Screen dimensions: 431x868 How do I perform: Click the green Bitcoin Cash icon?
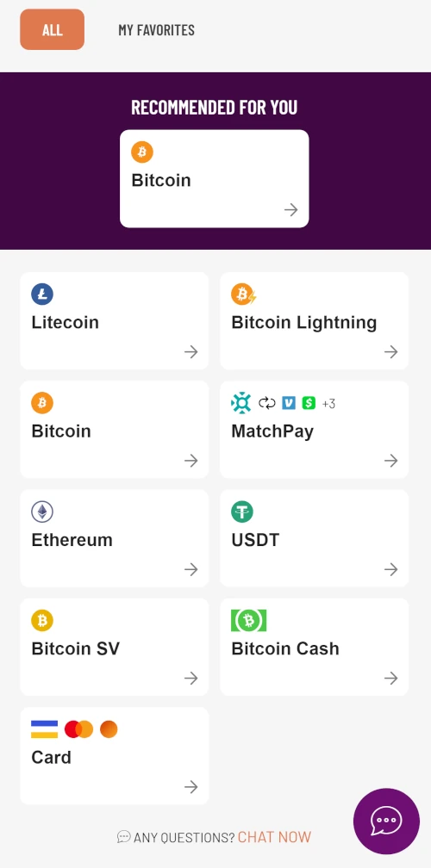(249, 621)
